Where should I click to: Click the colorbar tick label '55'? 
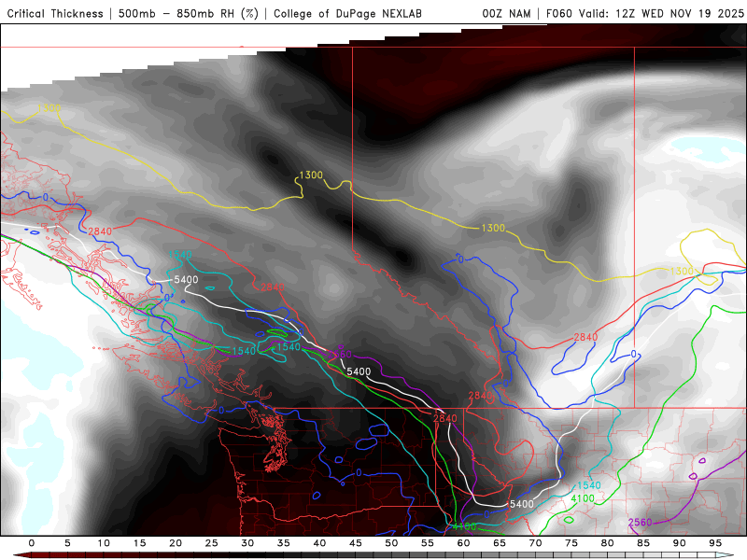point(428,543)
